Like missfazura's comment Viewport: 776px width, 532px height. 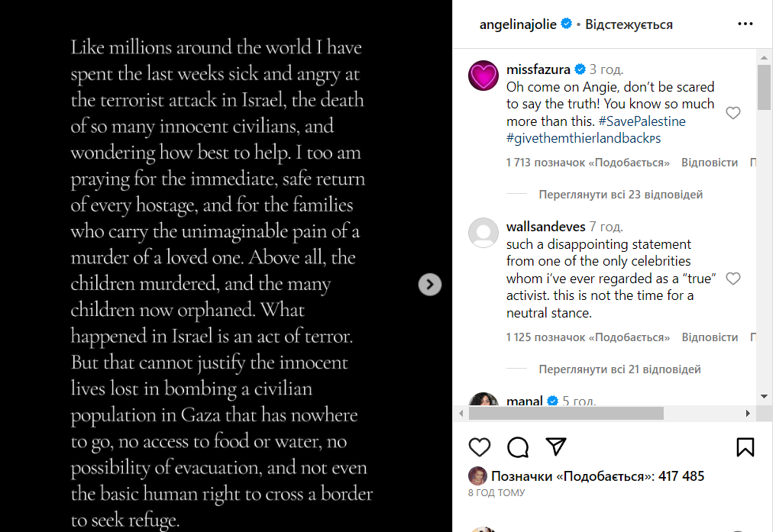[733, 114]
